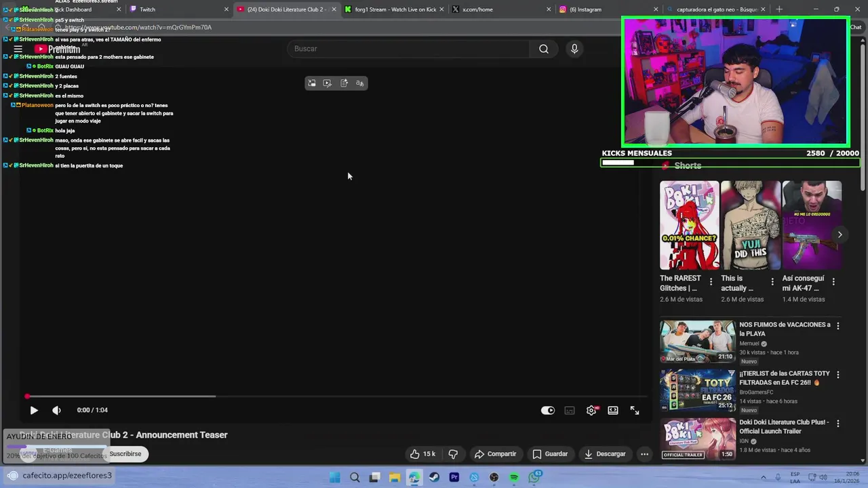Open options for TIERLIST CARTAS TOTY video
The width and height of the screenshot is (868, 488).
pos(837,375)
